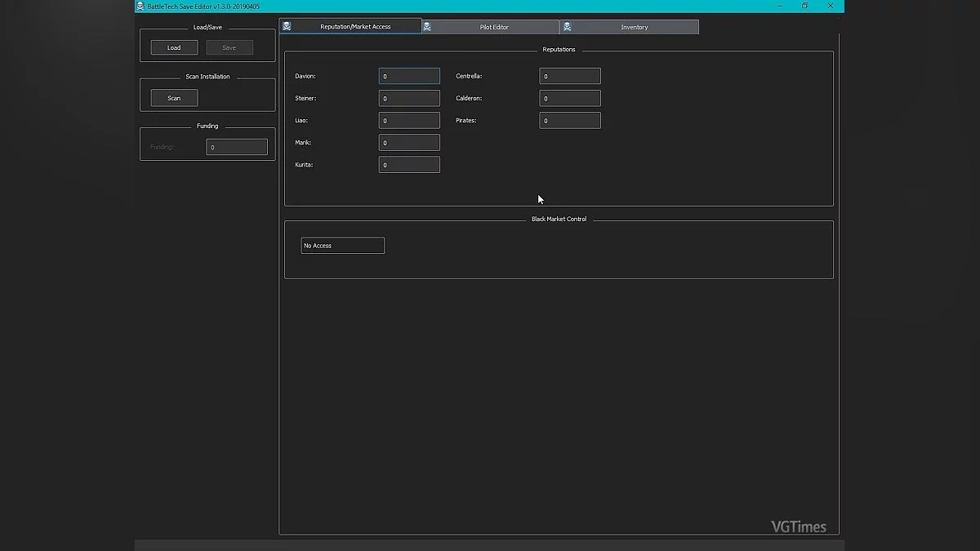Expand the Black Market Control dropdown

[x=342, y=246]
